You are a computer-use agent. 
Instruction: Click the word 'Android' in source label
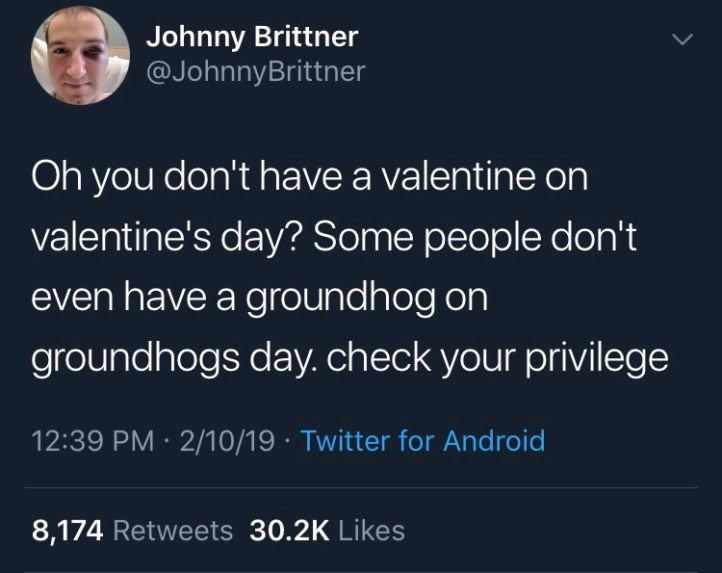[492, 441]
